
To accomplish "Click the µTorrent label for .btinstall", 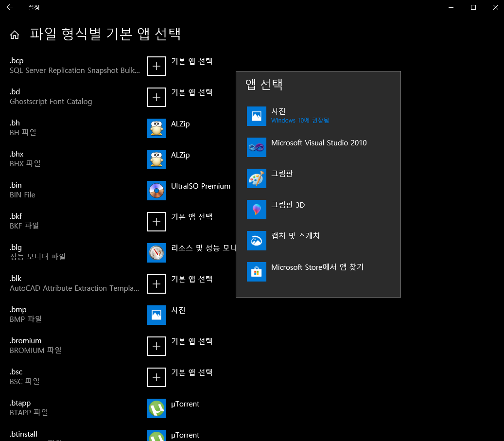I will coord(185,435).
